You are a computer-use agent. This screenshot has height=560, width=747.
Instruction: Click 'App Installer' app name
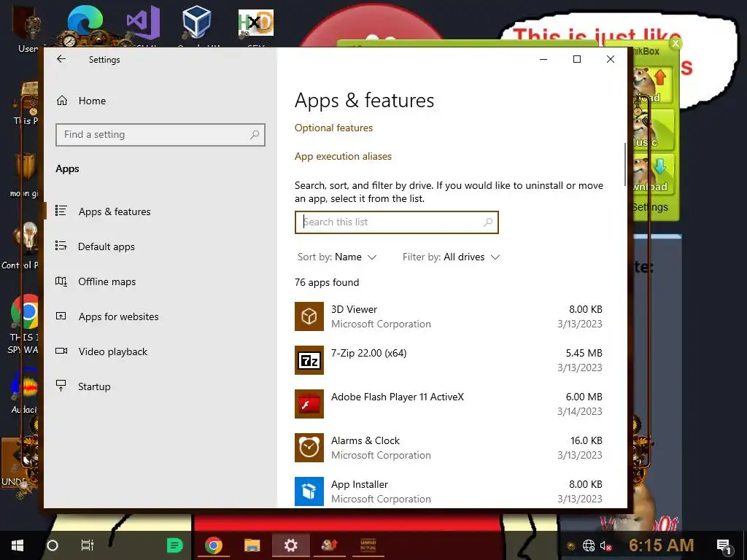(360, 485)
